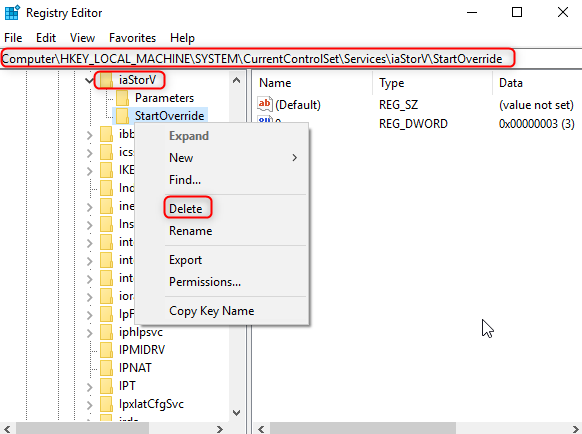Click the Registry Editor app icon in title bar

(12, 13)
